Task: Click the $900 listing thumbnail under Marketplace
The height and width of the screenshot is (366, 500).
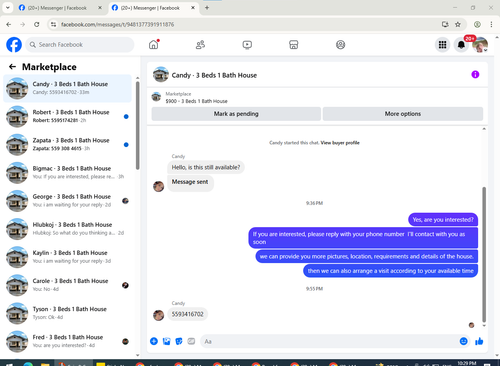Action: click(156, 97)
